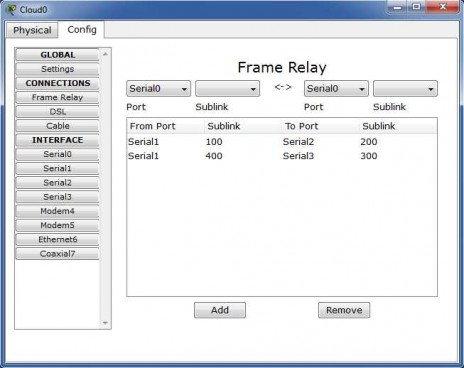Select the row with sublink 100
This screenshot has height=368, width=464.
[x=282, y=142]
